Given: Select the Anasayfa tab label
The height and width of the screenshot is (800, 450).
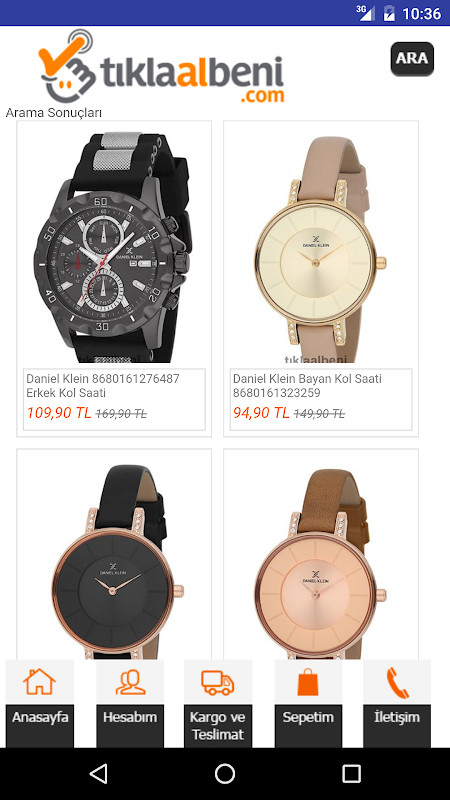Looking at the screenshot, I should (40, 717).
